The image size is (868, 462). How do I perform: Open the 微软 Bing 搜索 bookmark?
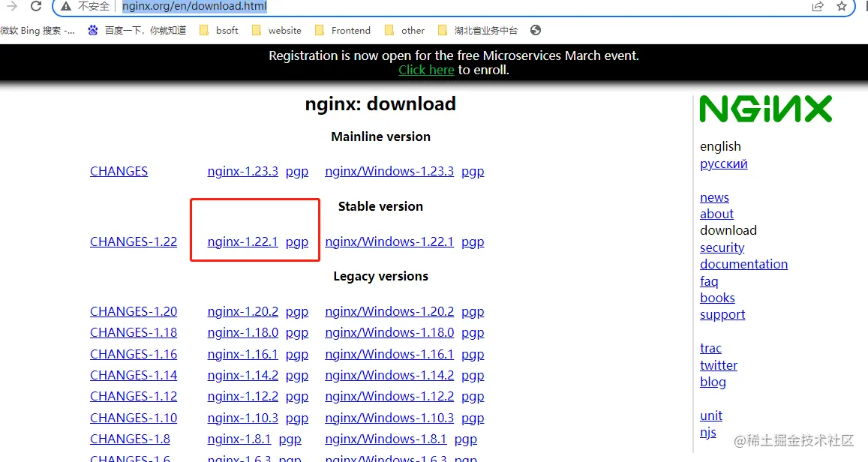37,31
